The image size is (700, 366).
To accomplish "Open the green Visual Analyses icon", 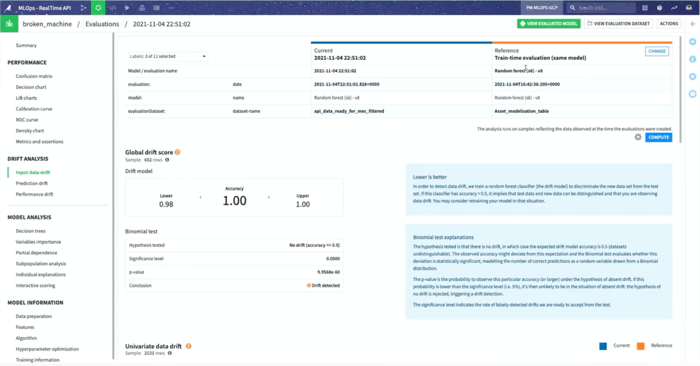I will [x=98, y=8].
